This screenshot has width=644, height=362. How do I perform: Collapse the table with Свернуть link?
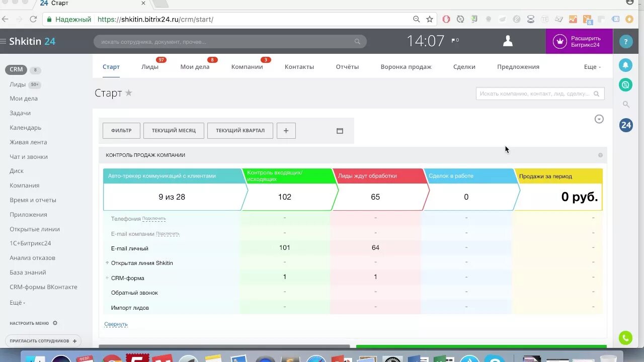click(116, 324)
